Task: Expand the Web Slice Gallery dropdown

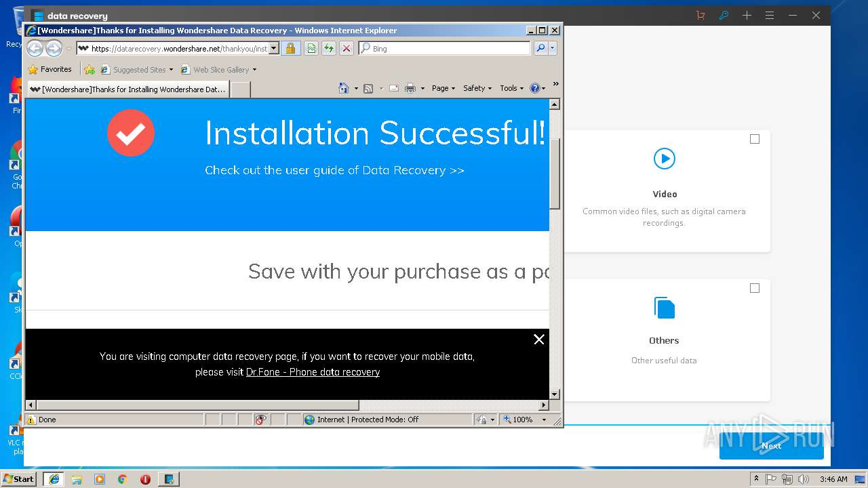Action: click(x=254, y=70)
